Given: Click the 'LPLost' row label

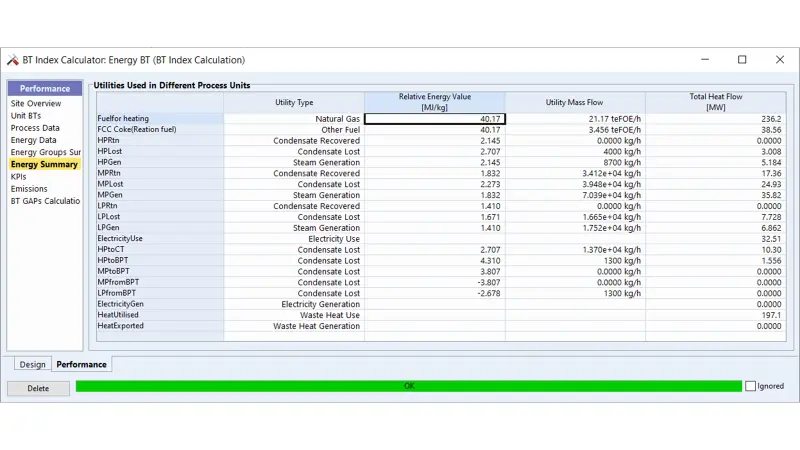Looking at the screenshot, I should [x=160, y=217].
